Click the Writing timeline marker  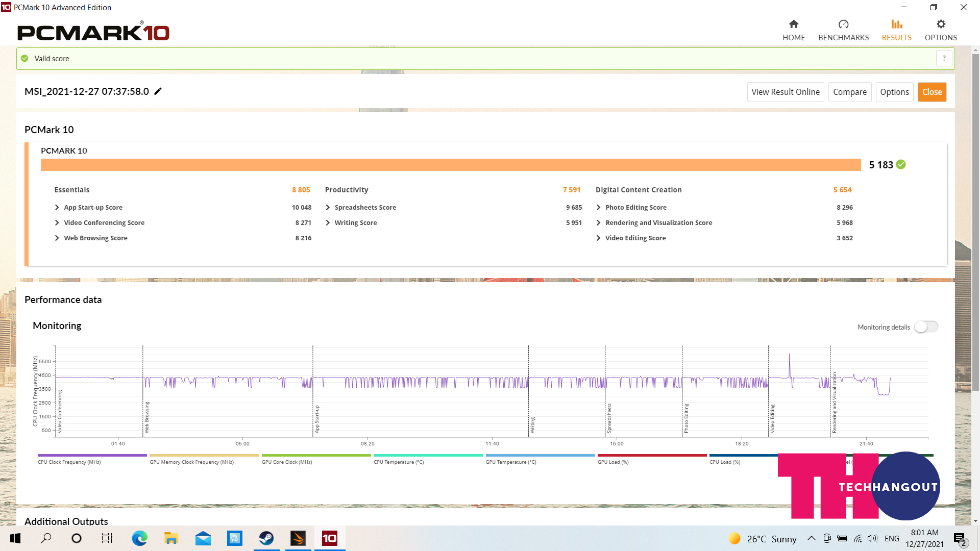pyautogui.click(x=532, y=425)
